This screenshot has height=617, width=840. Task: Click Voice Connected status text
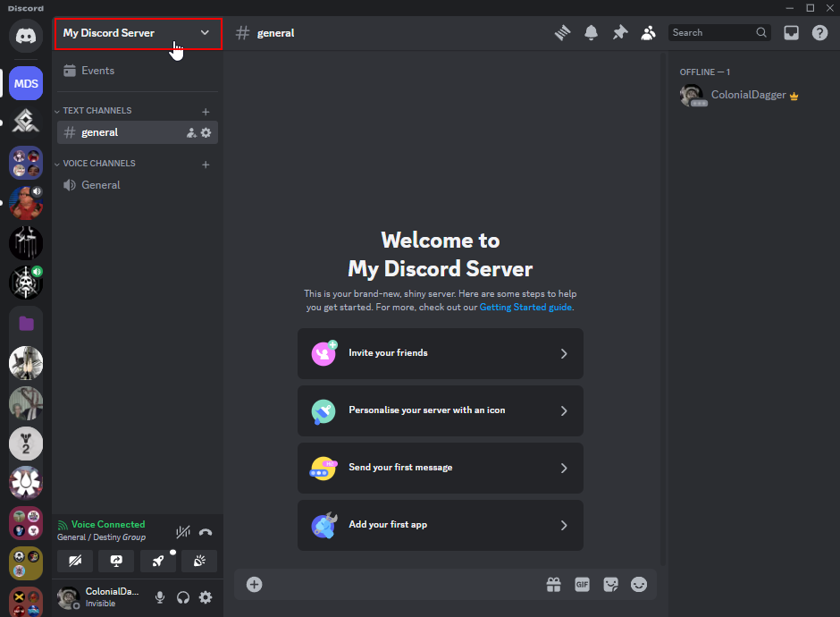pos(108,524)
